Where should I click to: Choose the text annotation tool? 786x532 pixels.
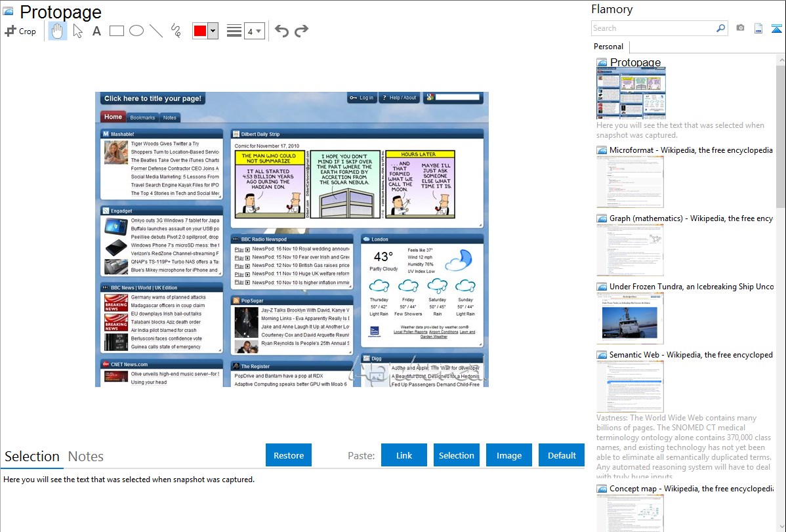pyautogui.click(x=96, y=31)
